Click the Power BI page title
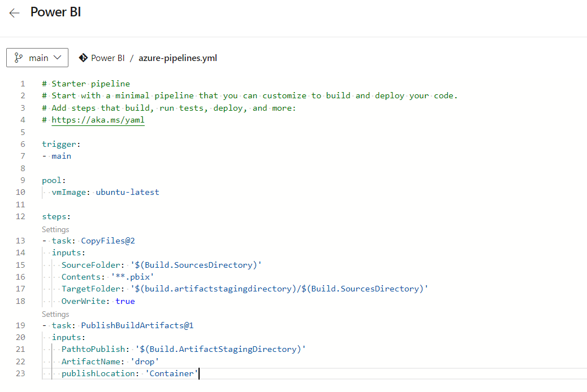Image resolution: width=587 pixels, height=392 pixels. click(55, 12)
